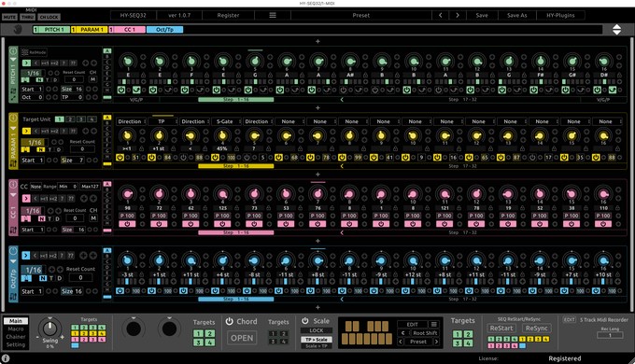Viewport: 635px width, 364px height.
Task: Toggle the Chord power icon
Action: point(229,321)
